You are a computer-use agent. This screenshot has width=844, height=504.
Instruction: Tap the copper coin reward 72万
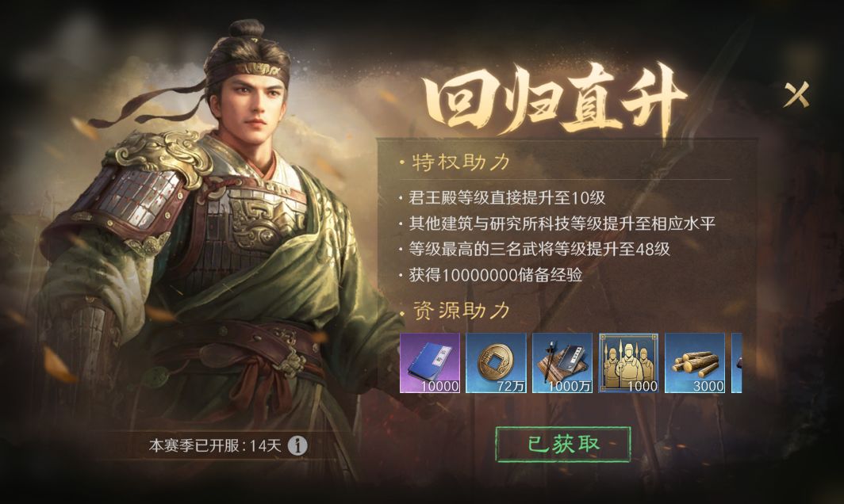(x=496, y=363)
